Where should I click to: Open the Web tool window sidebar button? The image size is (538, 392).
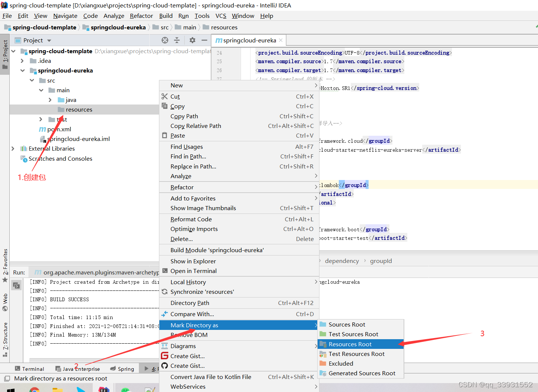pos(5,302)
